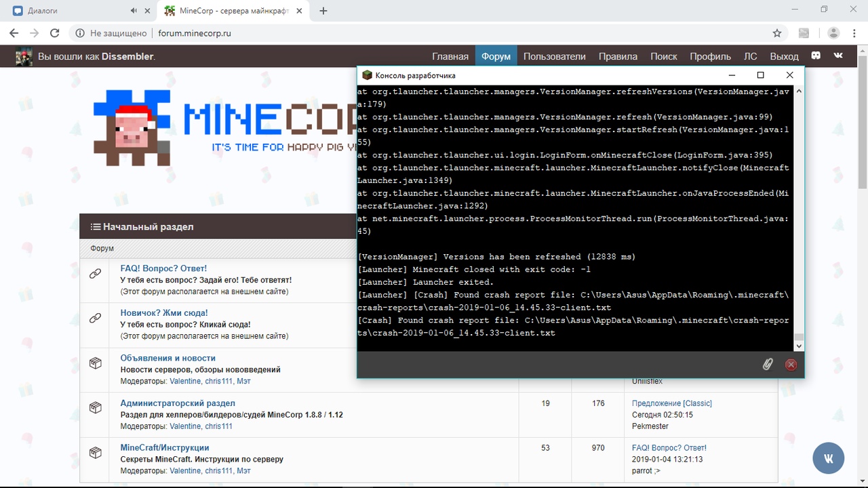
Task: Open chris111 under MineCraft/Инструкции moderators
Action: pos(218,471)
